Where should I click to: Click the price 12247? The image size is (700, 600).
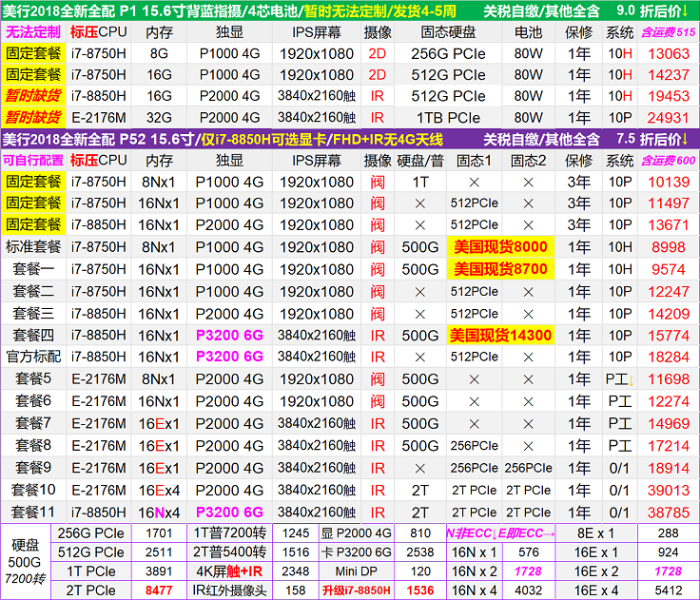click(x=669, y=292)
